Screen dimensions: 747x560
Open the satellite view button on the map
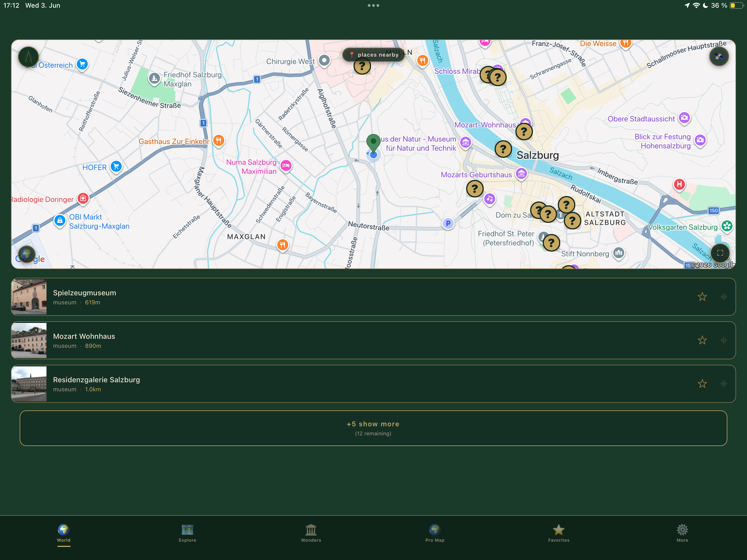(719, 56)
